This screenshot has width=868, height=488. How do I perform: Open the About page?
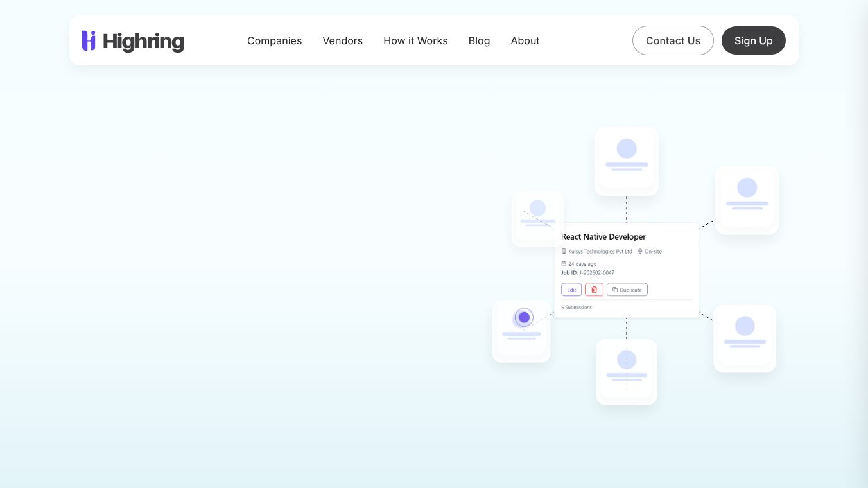click(x=525, y=40)
